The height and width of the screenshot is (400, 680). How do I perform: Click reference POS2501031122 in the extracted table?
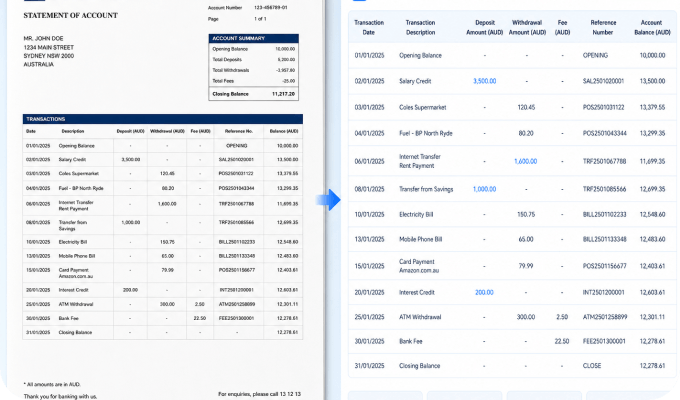pos(603,107)
